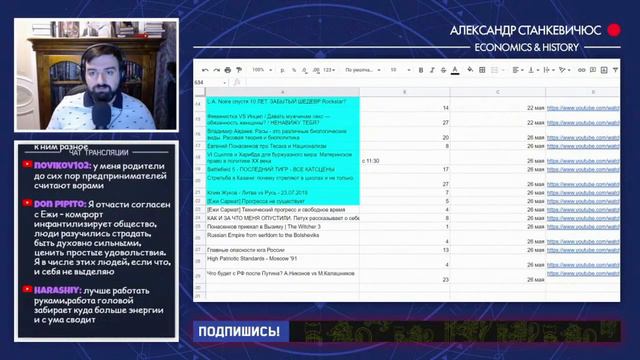Open YouTube link in the Battlefield 5 row

click(x=583, y=169)
